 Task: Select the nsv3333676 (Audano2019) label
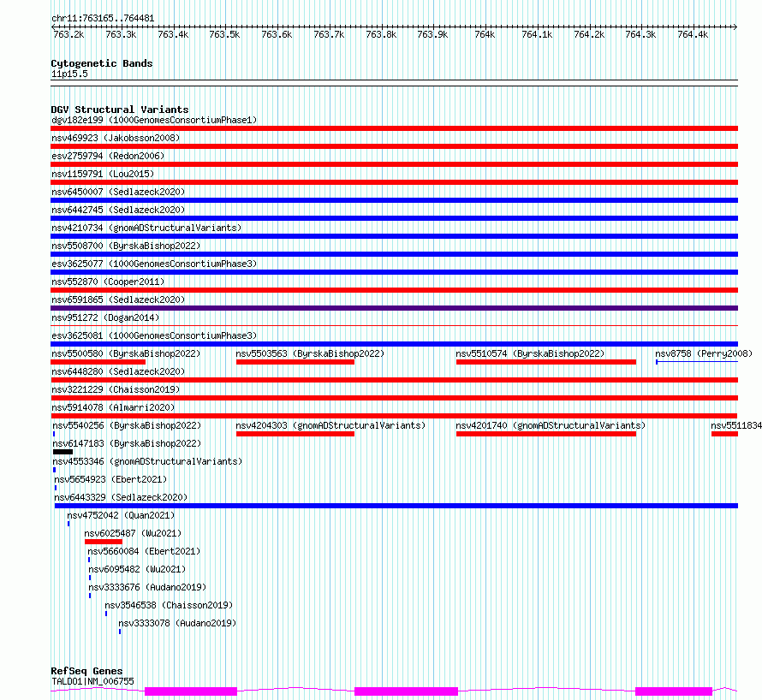tap(147, 587)
